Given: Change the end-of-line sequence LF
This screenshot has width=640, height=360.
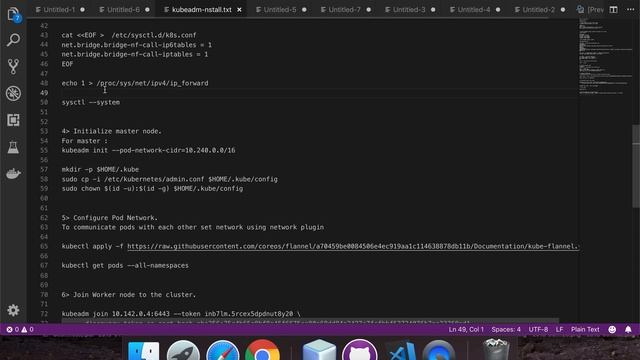Looking at the screenshot, I should 559,329.
